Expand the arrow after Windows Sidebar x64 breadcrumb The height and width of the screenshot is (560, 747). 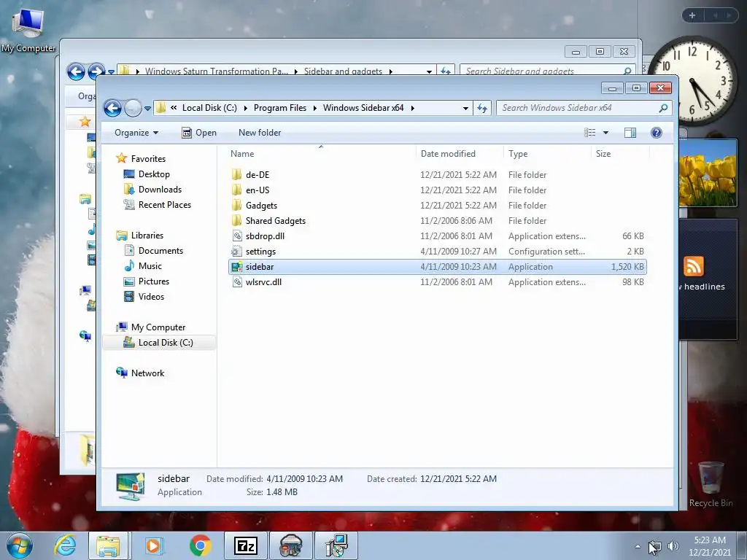(413, 108)
